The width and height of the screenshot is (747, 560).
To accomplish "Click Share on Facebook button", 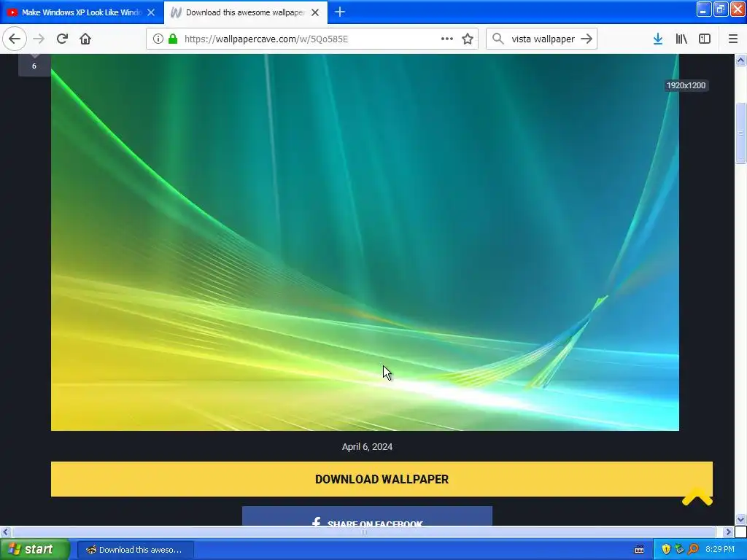I will (367, 516).
